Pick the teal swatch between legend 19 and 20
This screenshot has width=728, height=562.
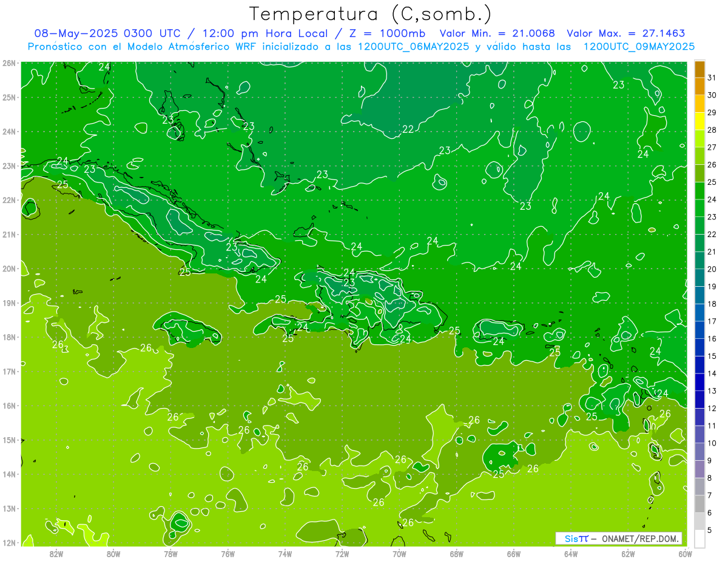[x=699, y=278]
